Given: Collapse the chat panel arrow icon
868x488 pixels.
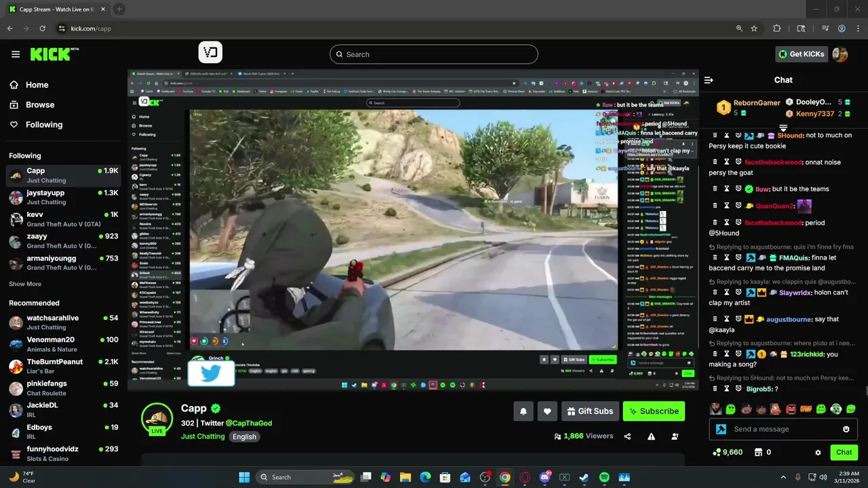Looking at the screenshot, I should [709, 80].
